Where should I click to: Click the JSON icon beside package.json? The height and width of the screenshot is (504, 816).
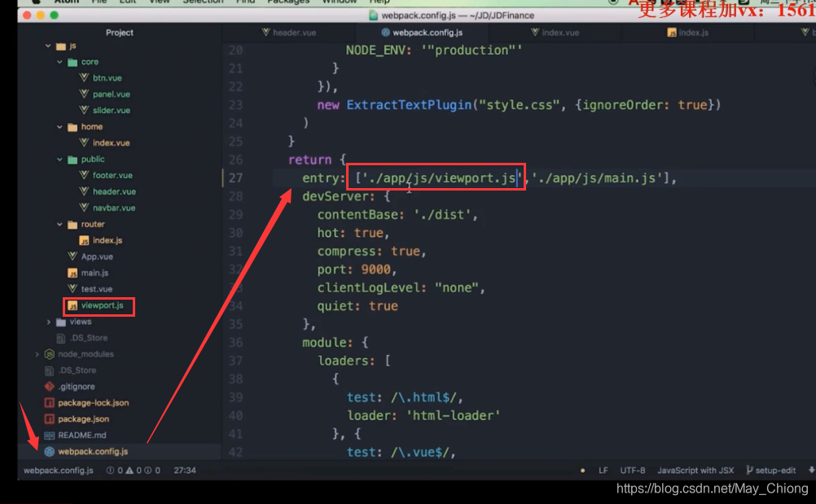[x=50, y=419]
